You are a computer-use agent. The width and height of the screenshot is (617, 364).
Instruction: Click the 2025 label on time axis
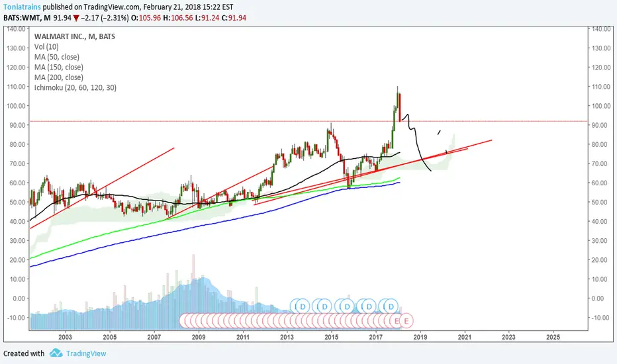tap(553, 337)
